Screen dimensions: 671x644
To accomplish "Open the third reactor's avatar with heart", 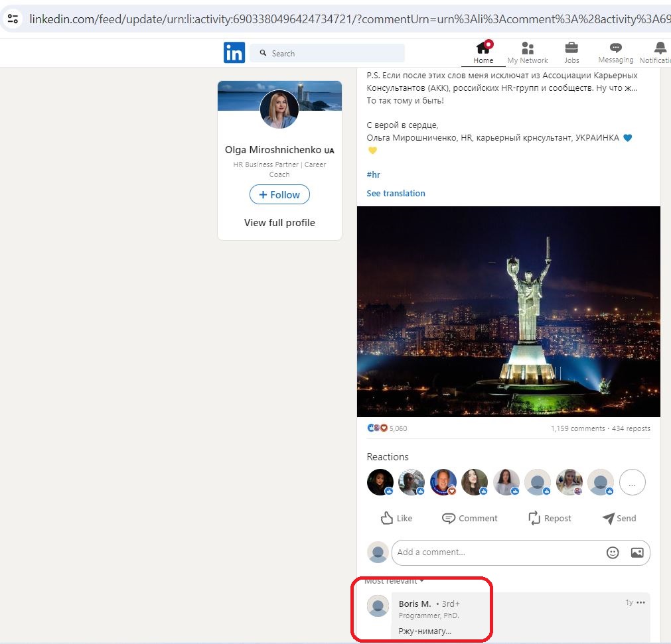I will click(443, 482).
